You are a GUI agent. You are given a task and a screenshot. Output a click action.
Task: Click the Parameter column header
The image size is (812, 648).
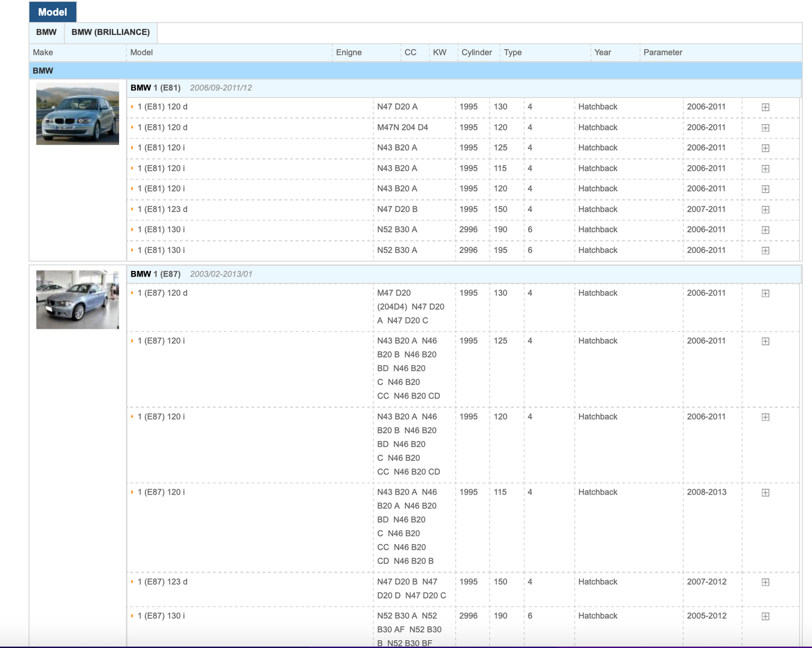pyautogui.click(x=663, y=52)
